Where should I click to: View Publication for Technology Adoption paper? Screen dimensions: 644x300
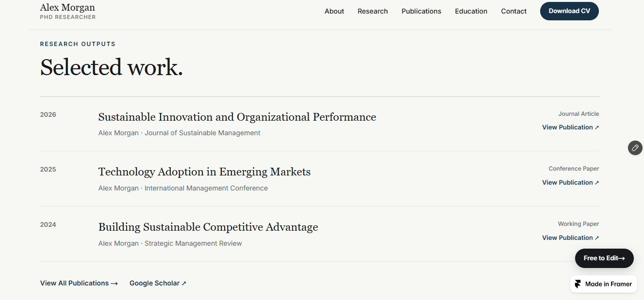point(571,183)
